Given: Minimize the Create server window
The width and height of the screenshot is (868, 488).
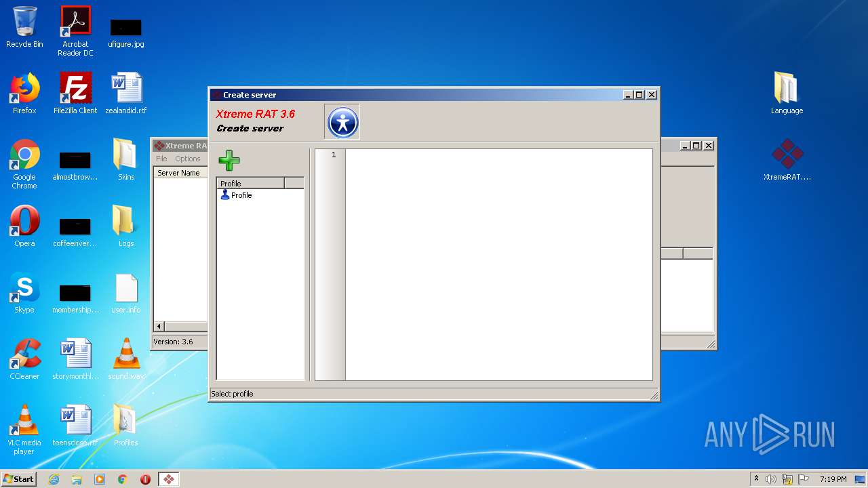Looking at the screenshot, I should pos(628,95).
